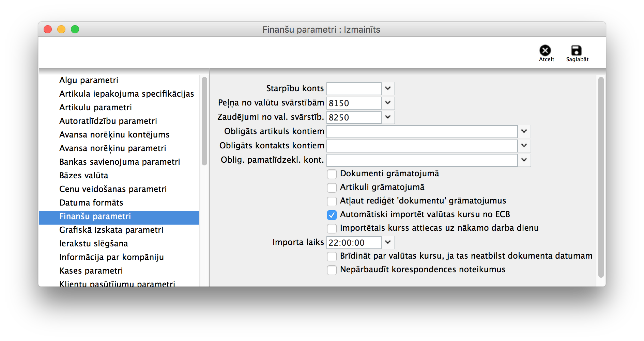Go to Datuma formāts settings

pyautogui.click(x=91, y=203)
